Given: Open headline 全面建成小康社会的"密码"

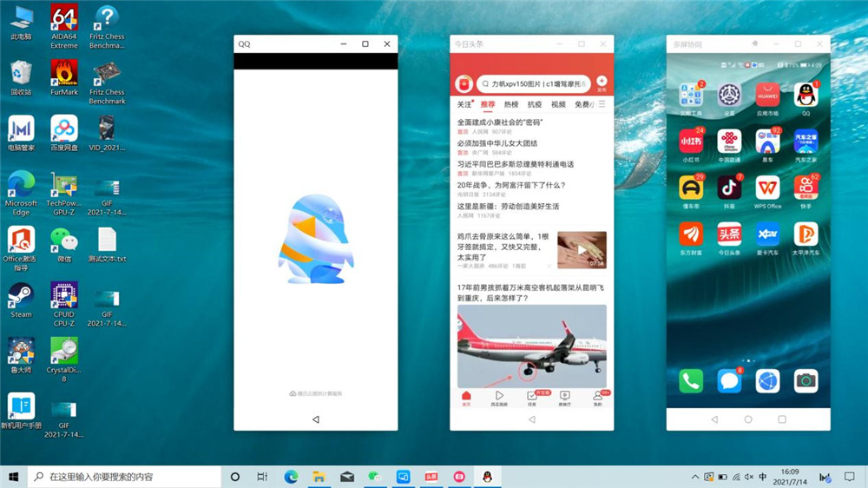Looking at the screenshot, I should pos(500,122).
